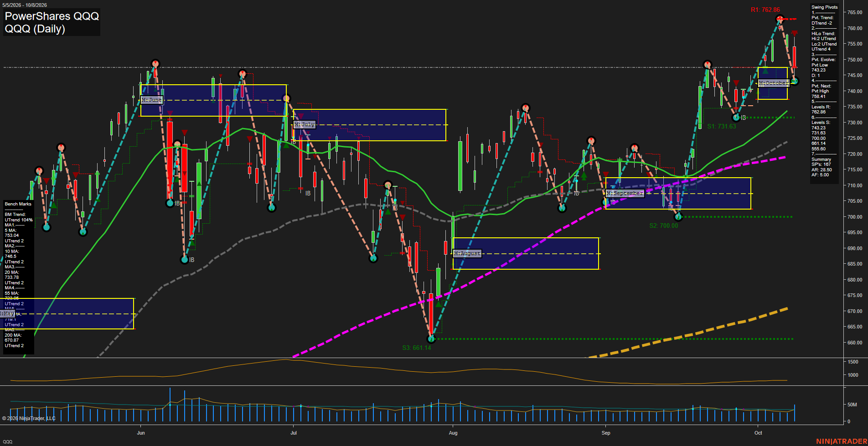
Task: Click the R1: 762.86 resistance label on chart
Action: point(765,10)
